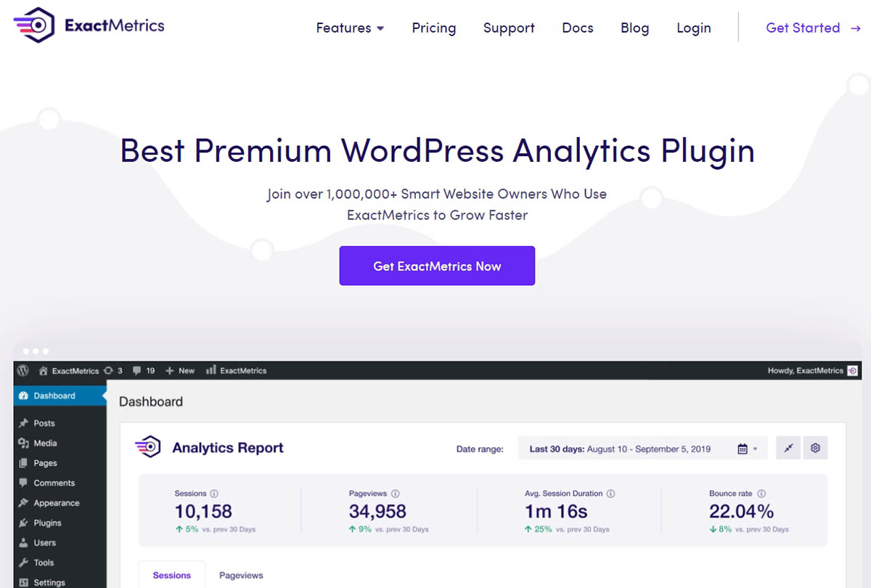Open the Last 30 days date range dropdown
Screen dimensions: 871x588
[x=642, y=449]
